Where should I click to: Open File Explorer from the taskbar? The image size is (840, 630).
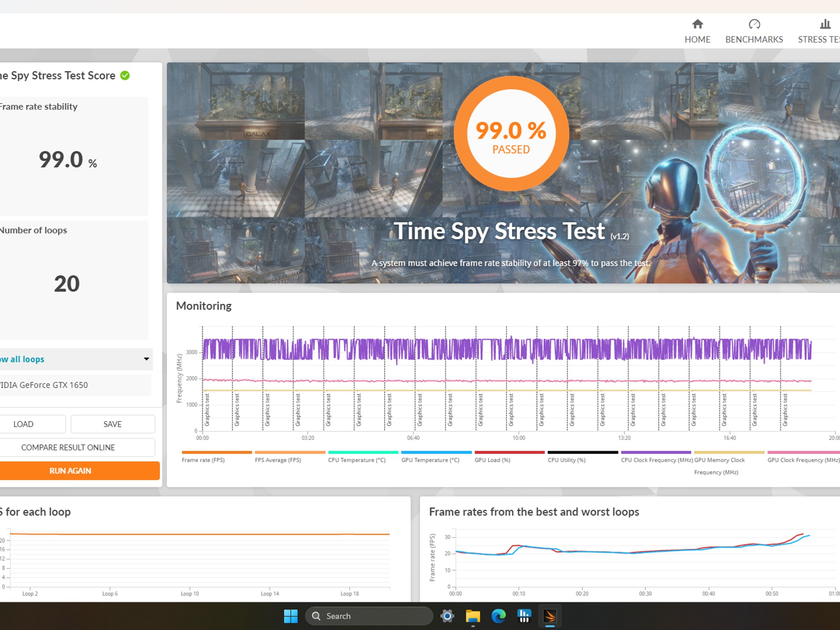point(473,616)
